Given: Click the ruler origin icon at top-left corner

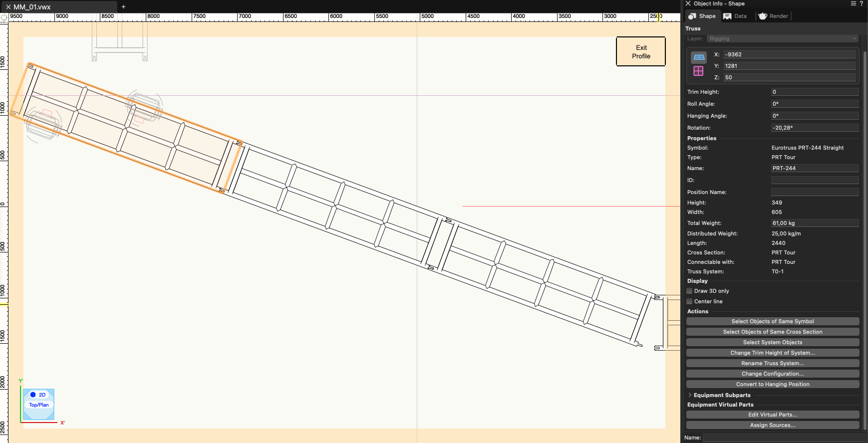Looking at the screenshot, I should click(4, 17).
